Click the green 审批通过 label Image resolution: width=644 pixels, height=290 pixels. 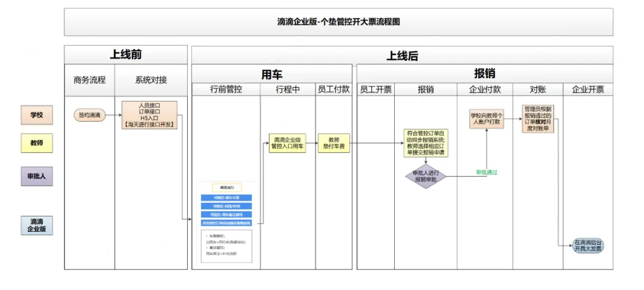point(487,172)
